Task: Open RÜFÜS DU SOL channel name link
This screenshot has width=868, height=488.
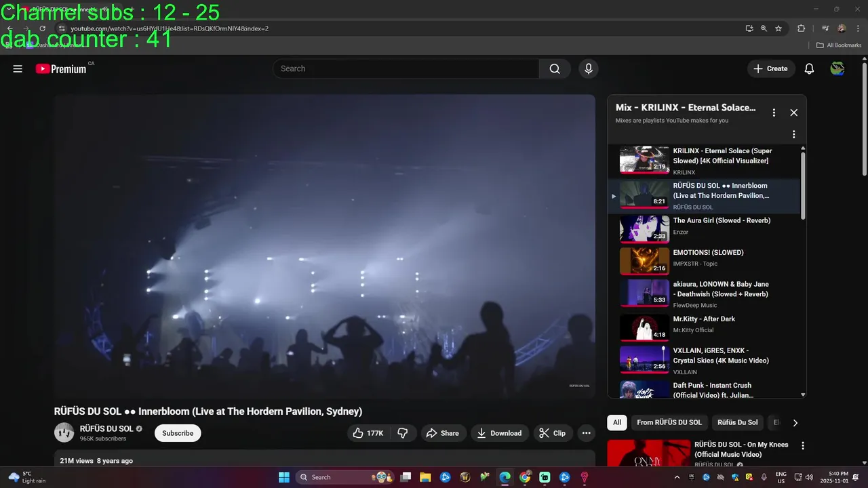Action: pos(106,428)
